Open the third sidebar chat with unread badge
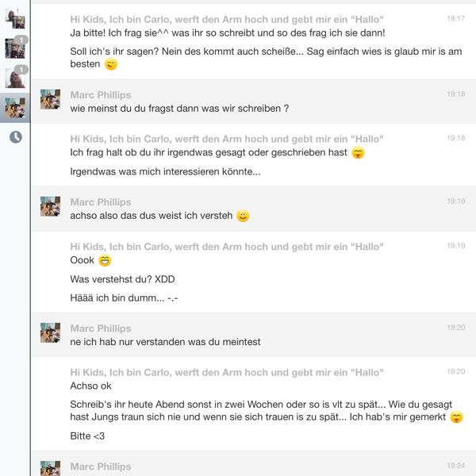 click(x=15, y=78)
